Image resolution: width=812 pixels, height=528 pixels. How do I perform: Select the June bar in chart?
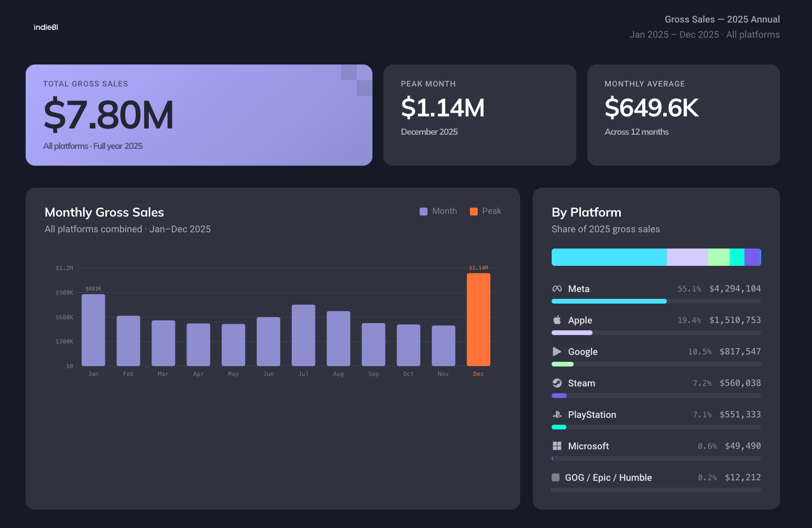268,341
